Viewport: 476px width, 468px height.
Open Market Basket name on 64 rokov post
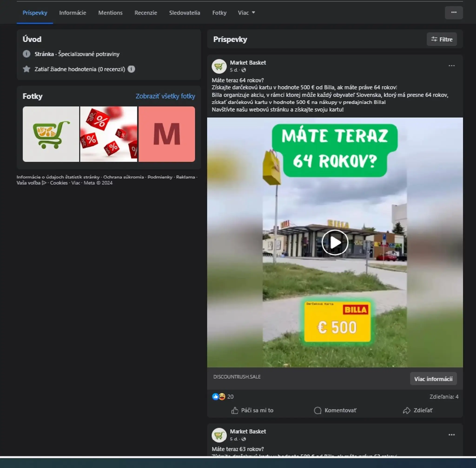point(248,63)
